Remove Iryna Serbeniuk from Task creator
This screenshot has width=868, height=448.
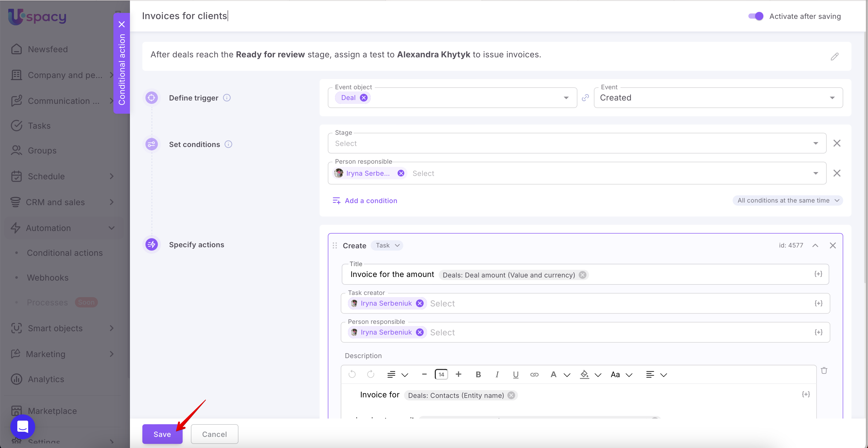pyautogui.click(x=420, y=303)
